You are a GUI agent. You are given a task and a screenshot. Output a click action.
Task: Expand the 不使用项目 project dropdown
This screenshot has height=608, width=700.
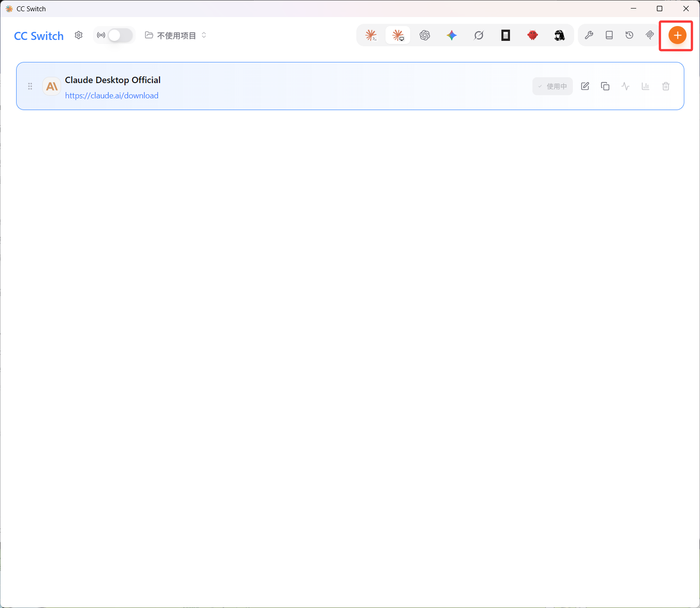(x=176, y=35)
